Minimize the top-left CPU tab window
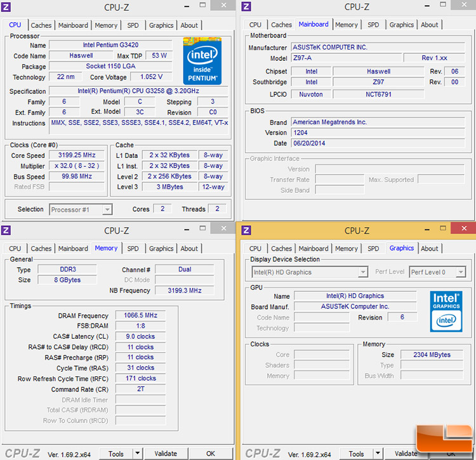476x460 pixels. tap(187, 6)
